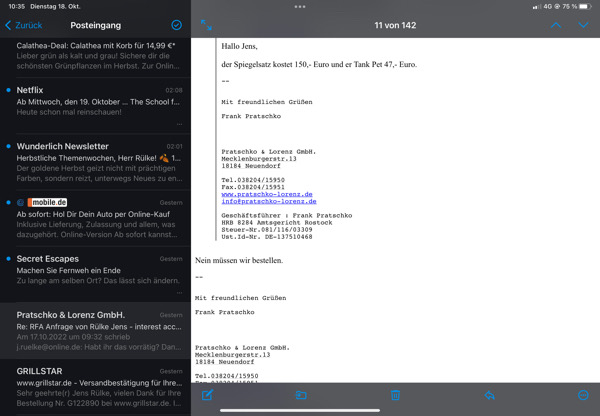Tap the '11 von 142' counter
Screen dimensions: 600x416
click(x=395, y=25)
